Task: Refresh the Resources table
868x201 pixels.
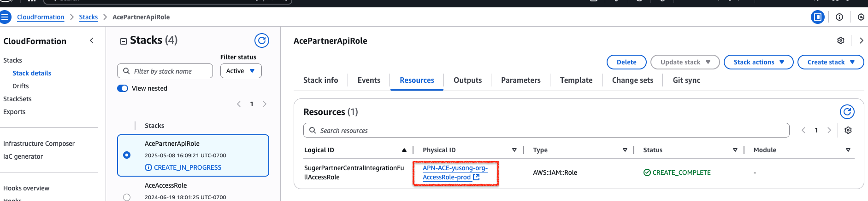Action: (847, 112)
